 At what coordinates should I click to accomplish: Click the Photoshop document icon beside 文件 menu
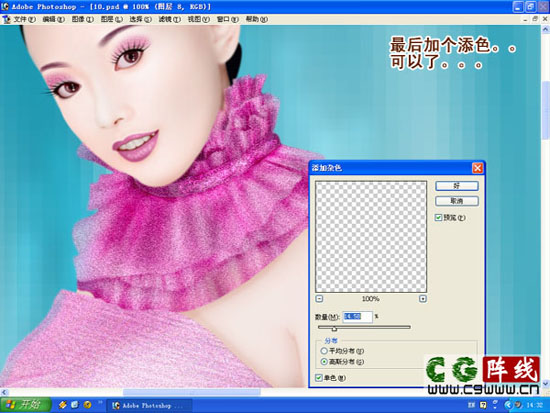6,19
